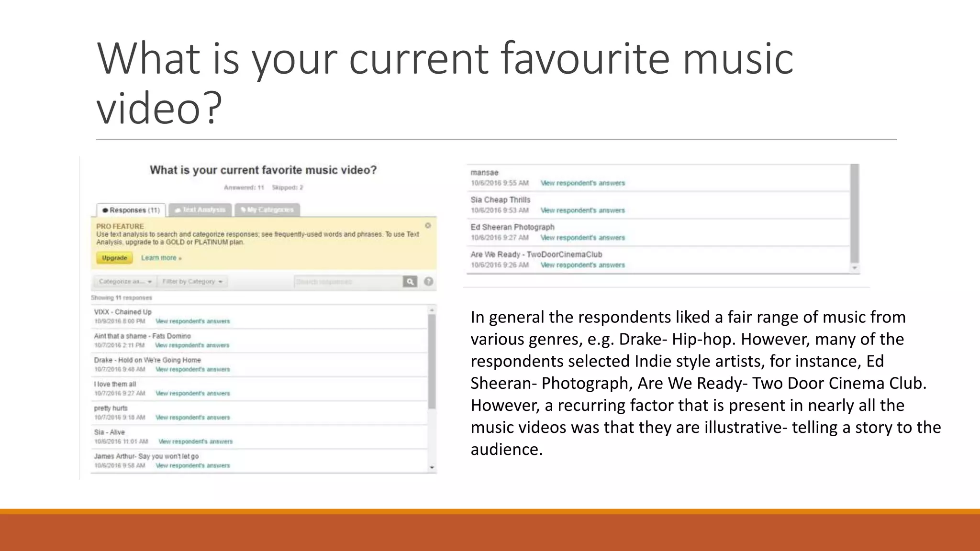The width and height of the screenshot is (980, 551).
Task: View respondent's answers for Sia - Alive
Action: [196, 441]
